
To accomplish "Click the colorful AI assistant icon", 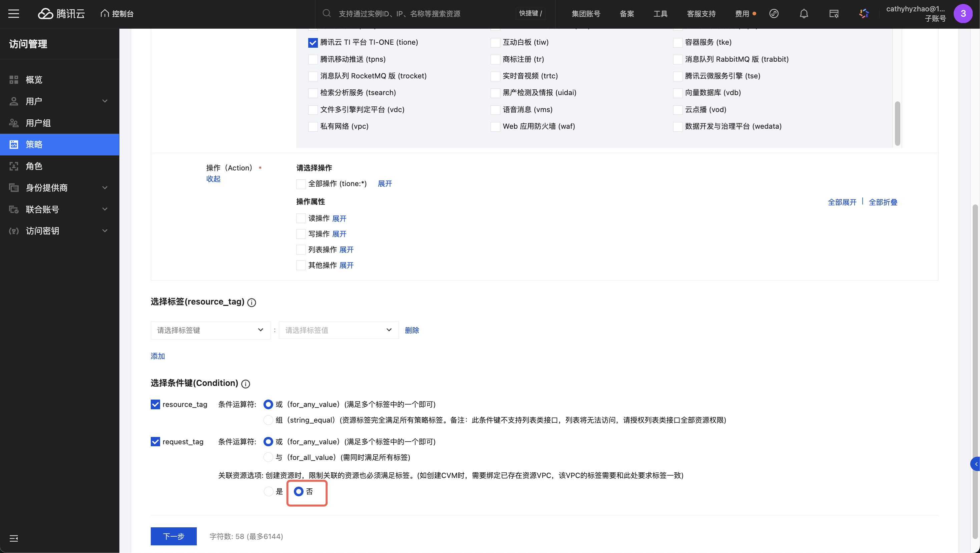I will pyautogui.click(x=864, y=14).
